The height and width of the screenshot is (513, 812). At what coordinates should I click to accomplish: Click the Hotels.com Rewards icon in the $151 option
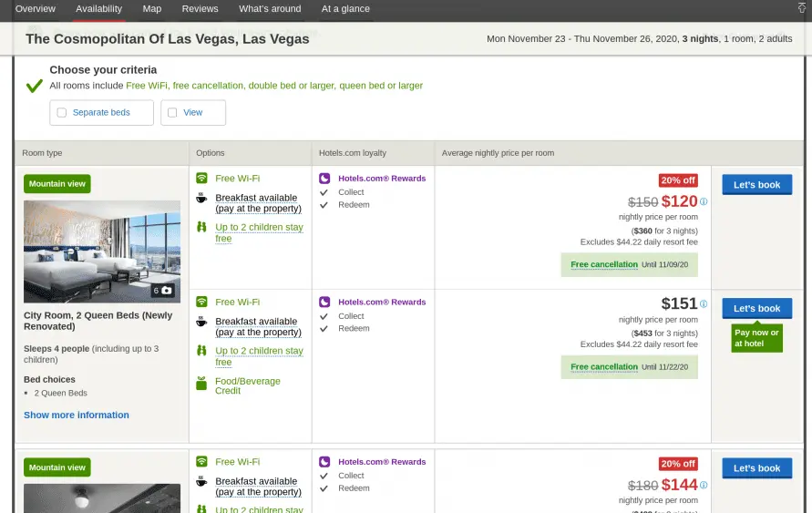(x=324, y=302)
